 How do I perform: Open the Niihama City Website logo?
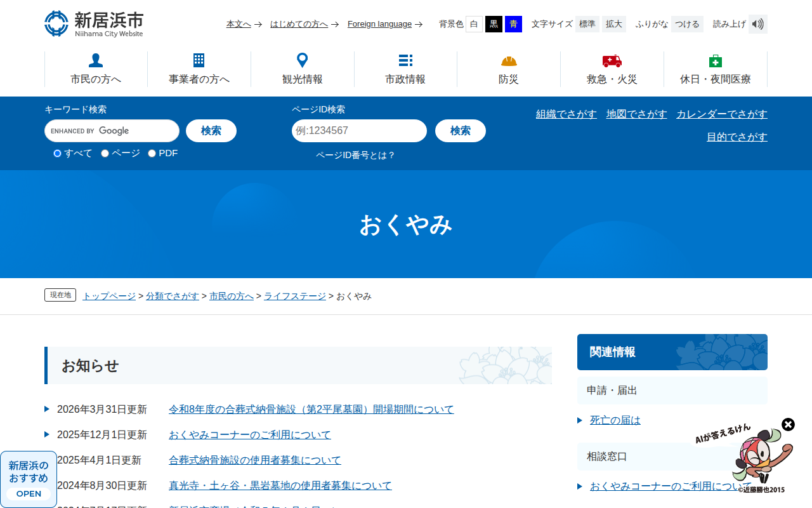click(94, 24)
